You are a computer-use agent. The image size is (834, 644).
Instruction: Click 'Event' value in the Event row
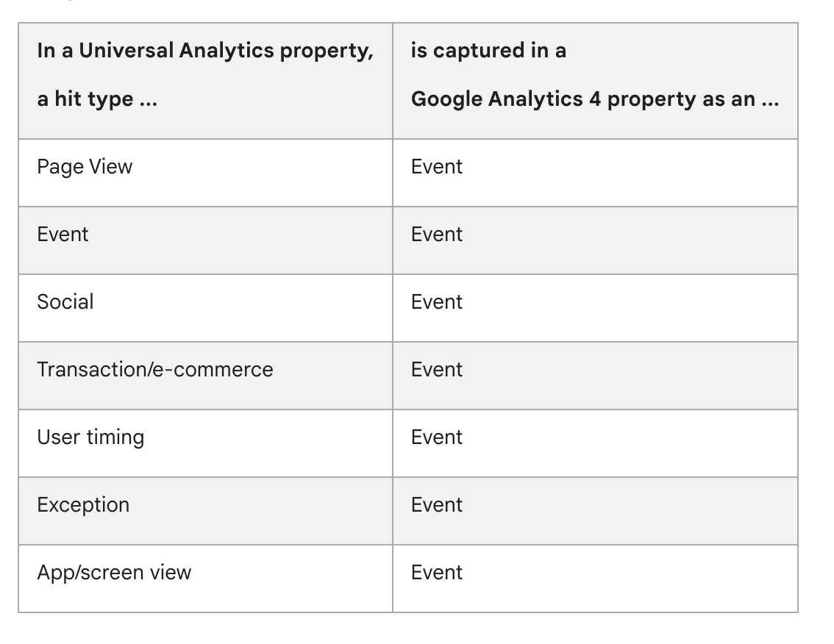click(x=437, y=235)
